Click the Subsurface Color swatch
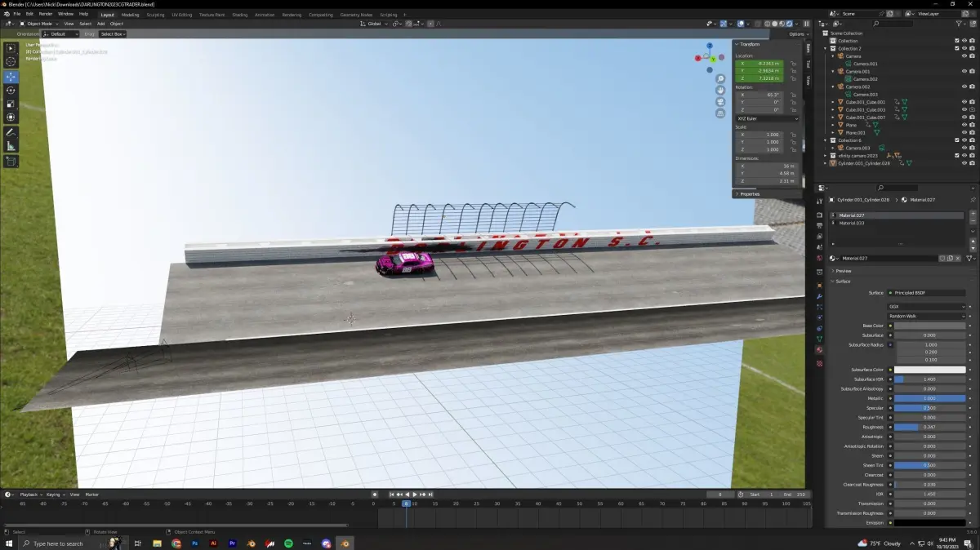This screenshot has width=980, height=550. [930, 370]
